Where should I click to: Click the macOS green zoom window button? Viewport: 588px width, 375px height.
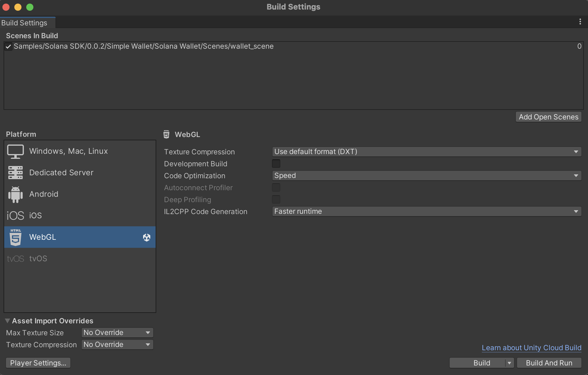click(x=30, y=7)
